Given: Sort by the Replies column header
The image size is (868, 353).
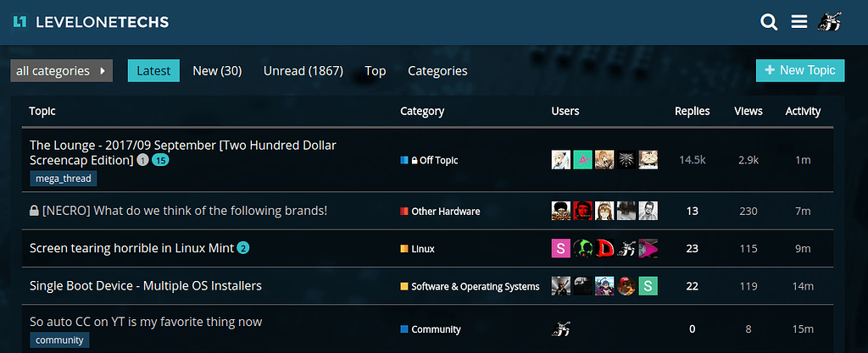Looking at the screenshot, I should coord(692,111).
